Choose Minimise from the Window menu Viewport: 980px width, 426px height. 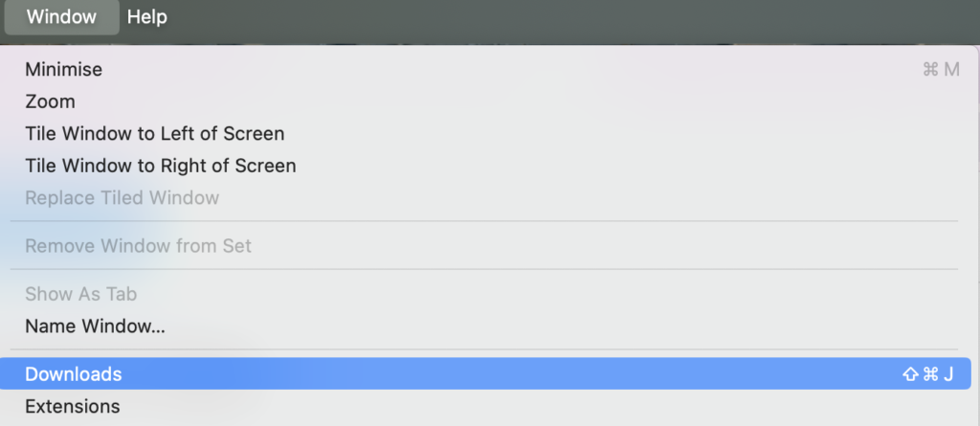[x=63, y=70]
